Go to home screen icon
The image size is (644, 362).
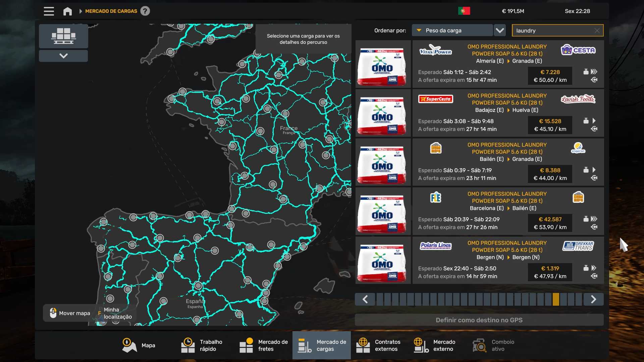coord(67,11)
